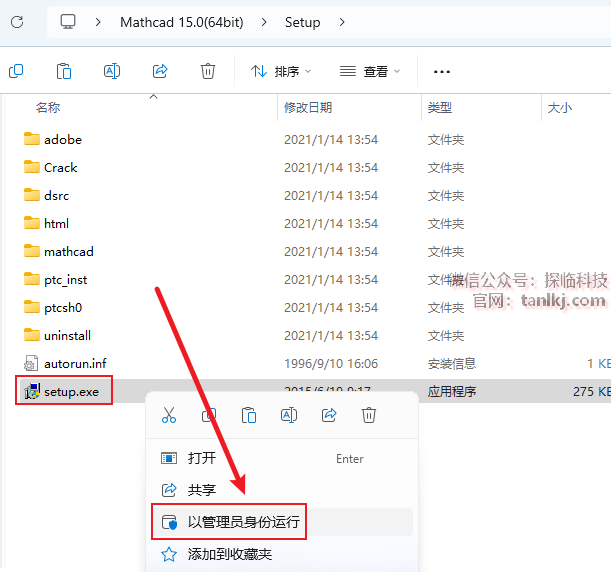The height and width of the screenshot is (572, 611).
Task: Choose 添加到收藏夹 in context menu
Action: coord(282,554)
